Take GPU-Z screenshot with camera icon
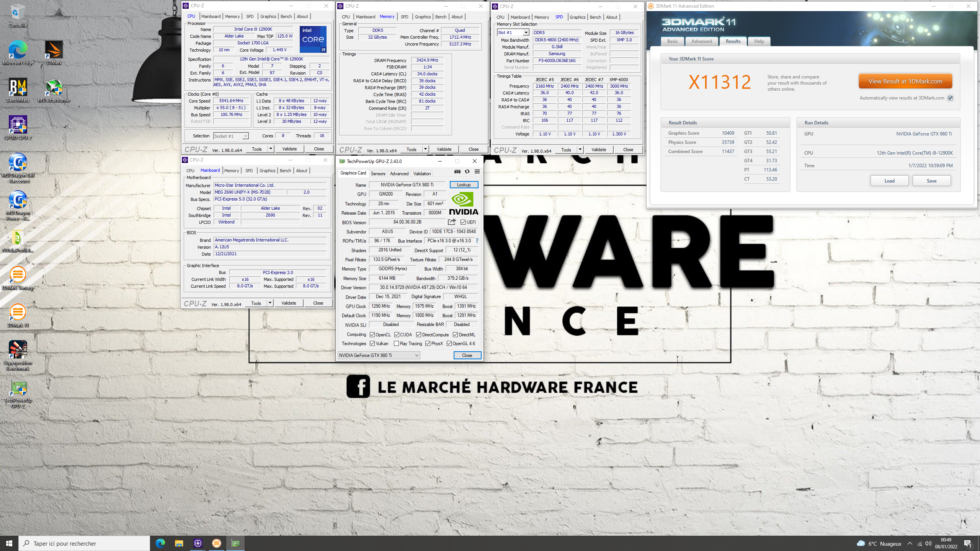The width and height of the screenshot is (980, 551). coord(457,171)
